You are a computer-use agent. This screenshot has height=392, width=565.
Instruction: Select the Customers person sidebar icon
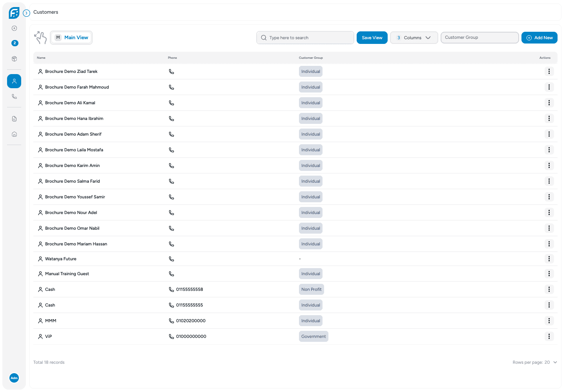14,81
